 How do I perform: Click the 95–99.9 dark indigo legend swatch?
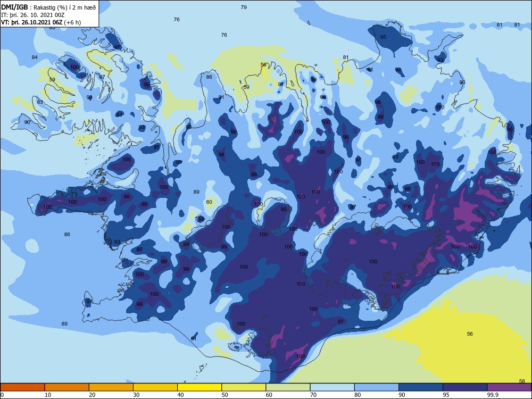point(465,387)
